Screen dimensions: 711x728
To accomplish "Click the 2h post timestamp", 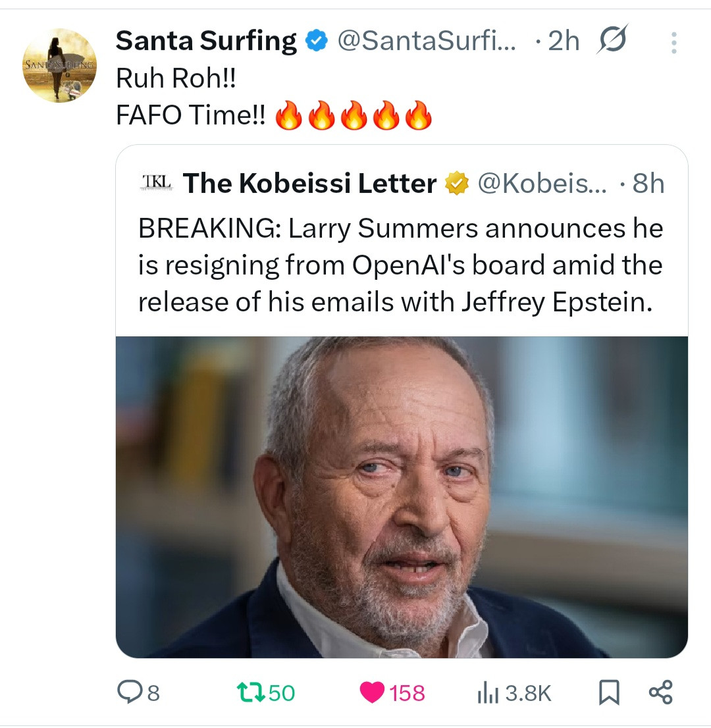I will [563, 41].
